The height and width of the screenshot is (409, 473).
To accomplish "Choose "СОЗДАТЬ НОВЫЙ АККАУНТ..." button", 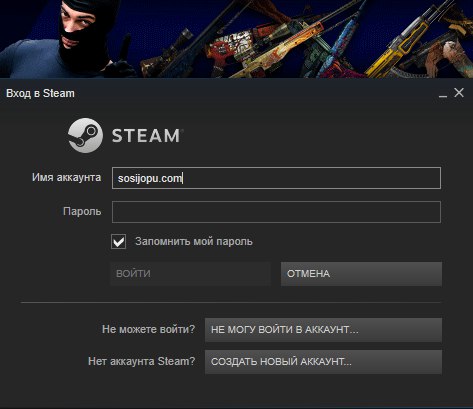I will click(323, 362).
